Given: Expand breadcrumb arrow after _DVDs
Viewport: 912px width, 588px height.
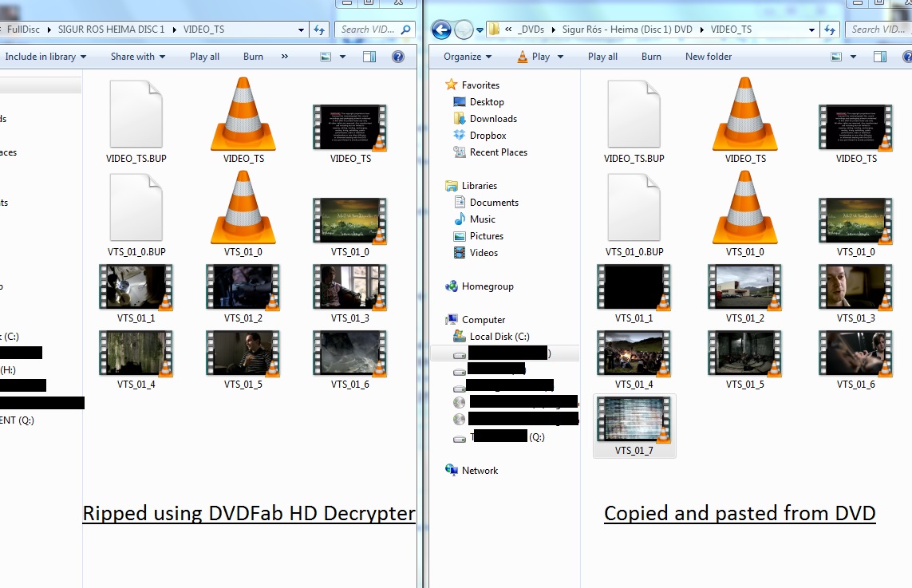Looking at the screenshot, I should click(553, 30).
